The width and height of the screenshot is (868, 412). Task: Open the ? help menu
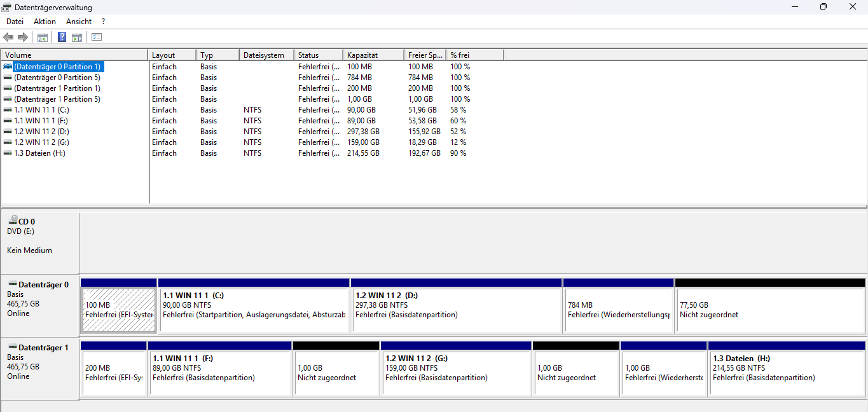click(x=103, y=22)
